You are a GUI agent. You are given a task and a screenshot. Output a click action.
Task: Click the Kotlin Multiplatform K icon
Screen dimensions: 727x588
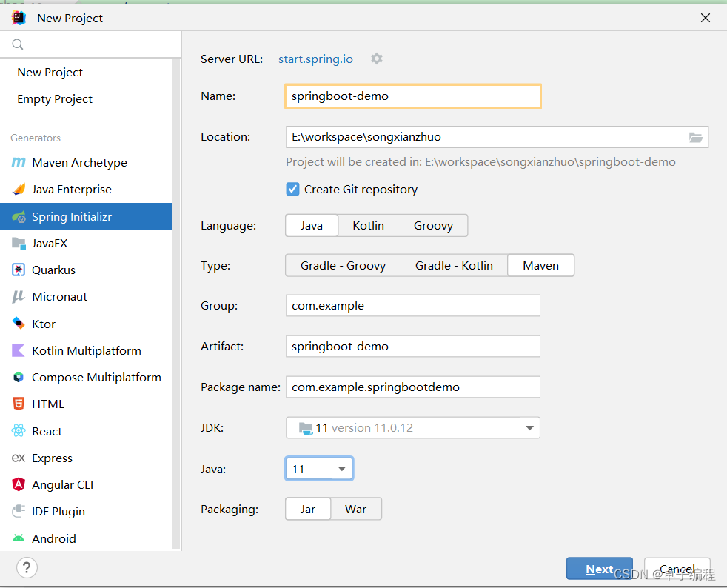(x=19, y=350)
